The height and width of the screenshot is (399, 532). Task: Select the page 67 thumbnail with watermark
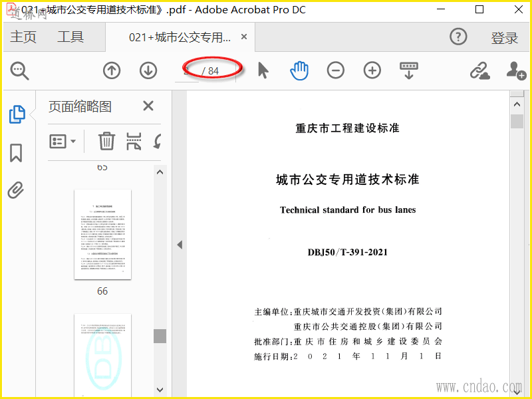pyautogui.click(x=102, y=354)
